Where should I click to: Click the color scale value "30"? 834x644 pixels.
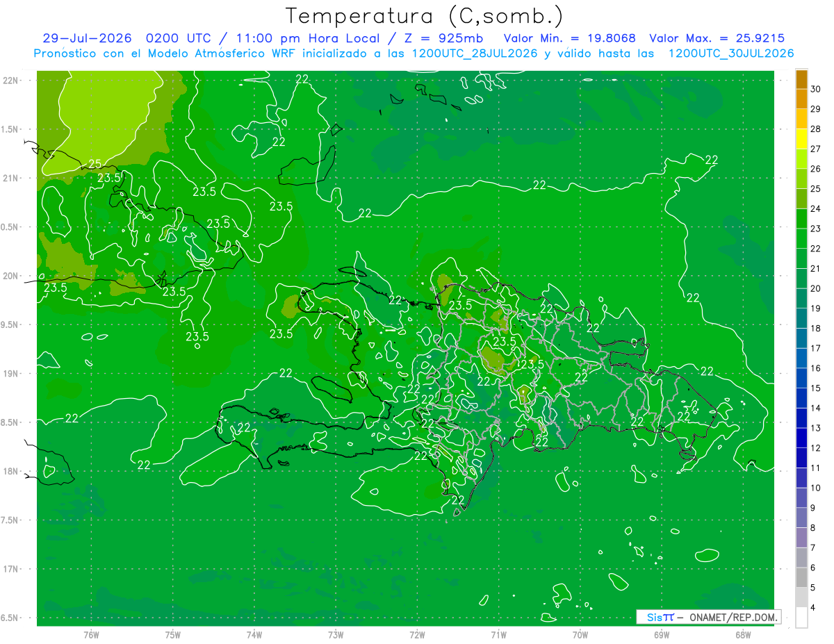tap(815, 89)
